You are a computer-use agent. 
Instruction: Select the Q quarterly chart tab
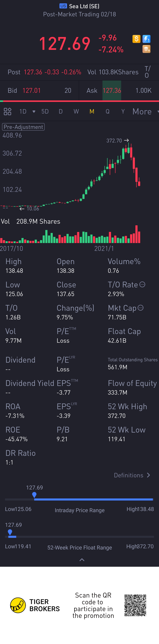(108, 111)
